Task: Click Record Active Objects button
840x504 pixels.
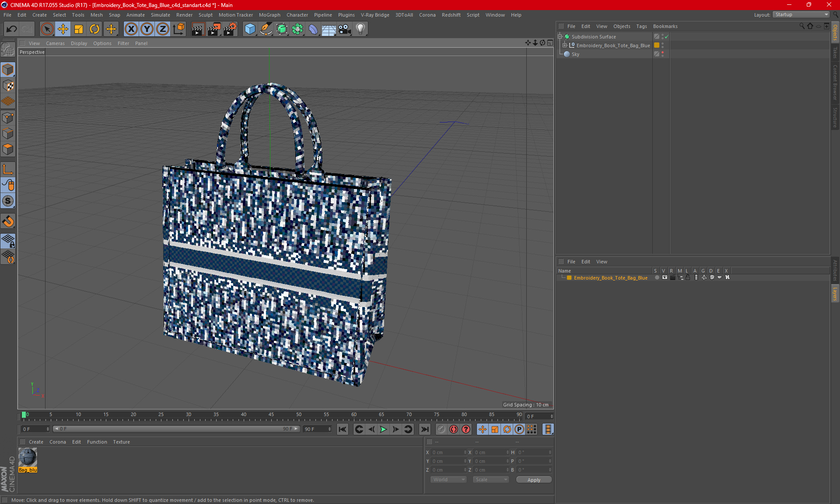Action: (441, 429)
